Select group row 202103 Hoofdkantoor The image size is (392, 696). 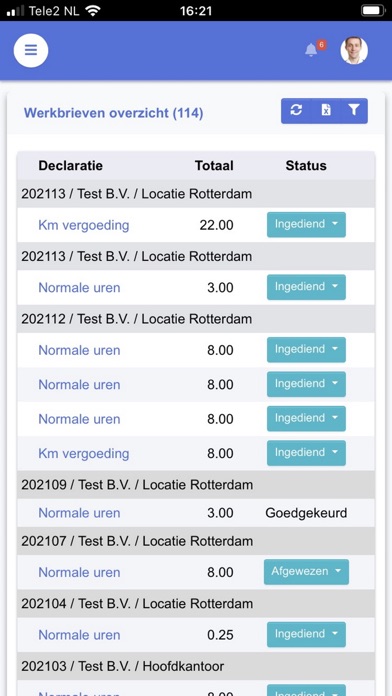[196, 666]
